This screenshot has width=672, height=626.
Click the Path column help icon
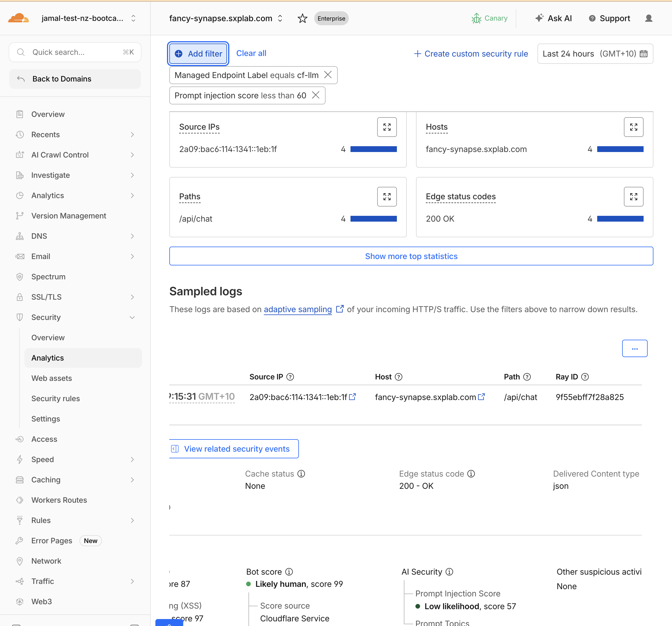[x=527, y=377]
